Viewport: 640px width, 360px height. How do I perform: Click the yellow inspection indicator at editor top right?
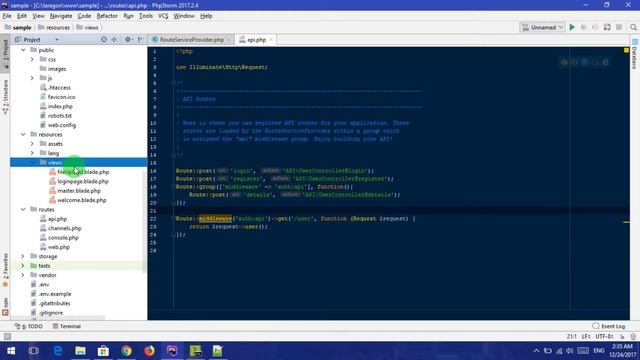tap(626, 50)
